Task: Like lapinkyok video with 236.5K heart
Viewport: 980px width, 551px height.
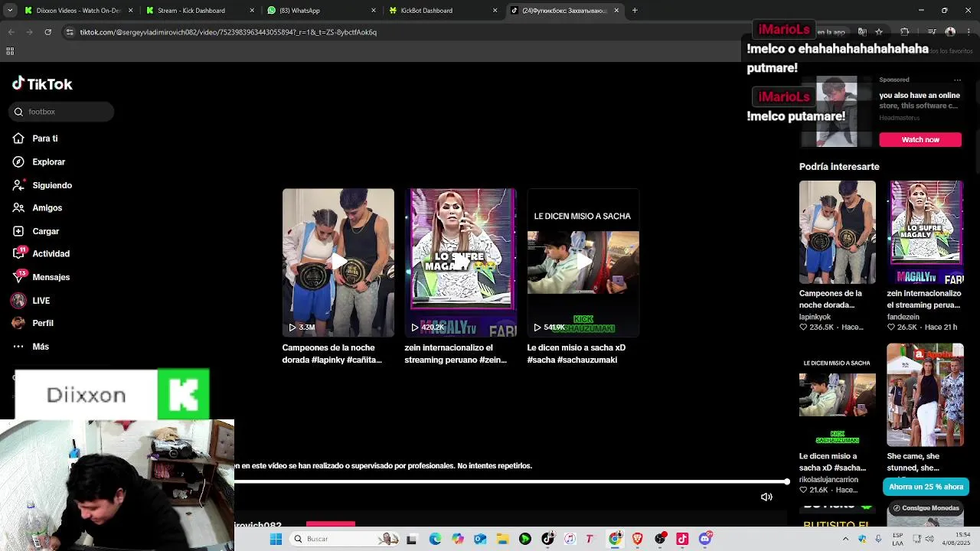Action: (x=803, y=328)
